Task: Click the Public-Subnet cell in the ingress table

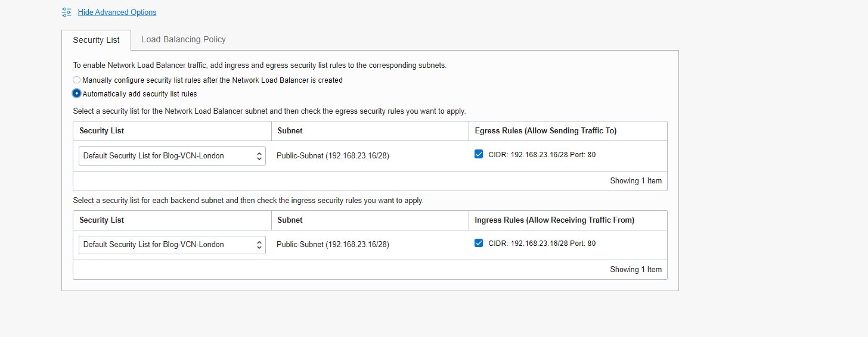Action: click(333, 245)
